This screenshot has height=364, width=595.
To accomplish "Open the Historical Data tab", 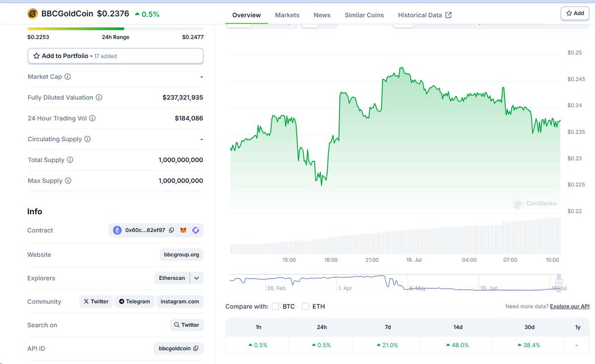I will (424, 15).
